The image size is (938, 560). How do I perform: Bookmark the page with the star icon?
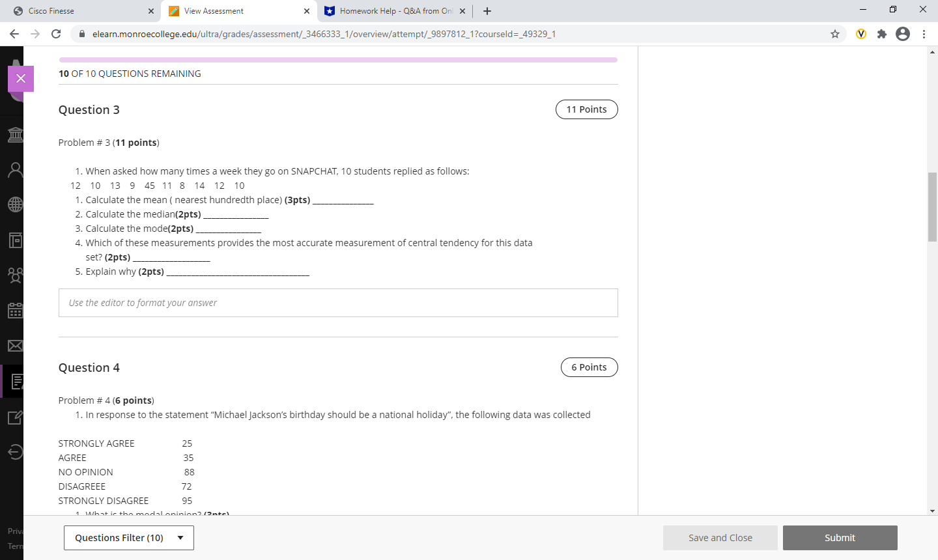point(834,34)
